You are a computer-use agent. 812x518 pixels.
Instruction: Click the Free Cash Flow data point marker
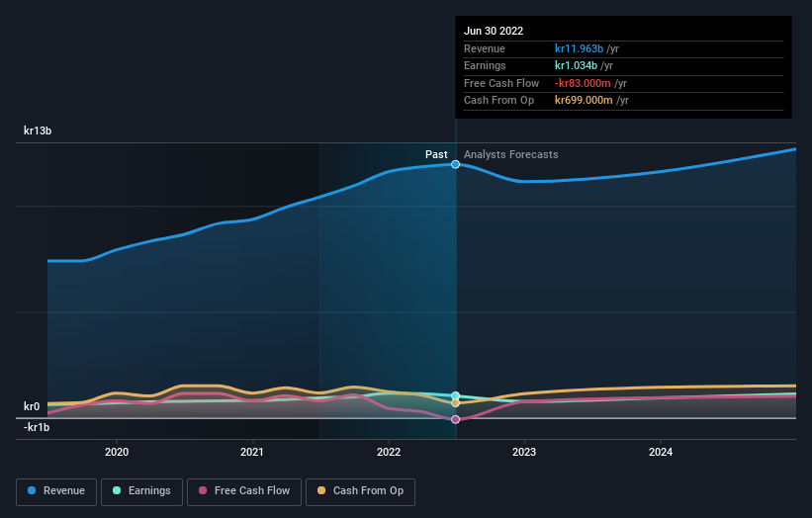(x=455, y=419)
